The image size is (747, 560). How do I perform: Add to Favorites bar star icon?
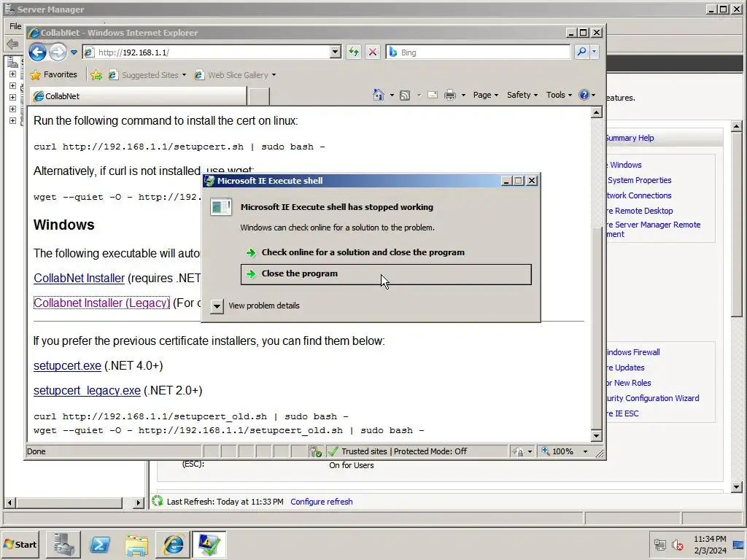(x=96, y=75)
